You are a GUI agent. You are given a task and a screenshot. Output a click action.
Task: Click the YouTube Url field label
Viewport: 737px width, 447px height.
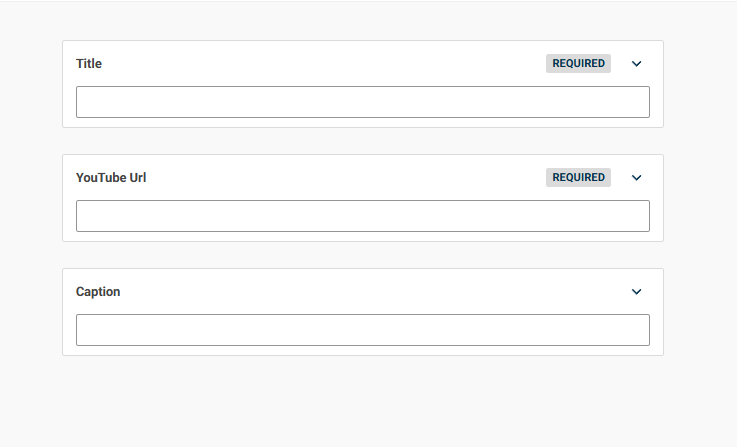(x=111, y=178)
